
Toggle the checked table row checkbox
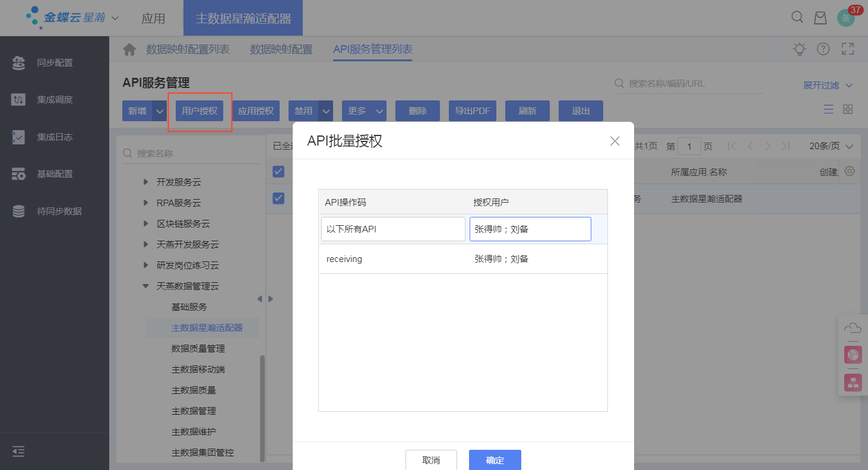click(x=278, y=198)
